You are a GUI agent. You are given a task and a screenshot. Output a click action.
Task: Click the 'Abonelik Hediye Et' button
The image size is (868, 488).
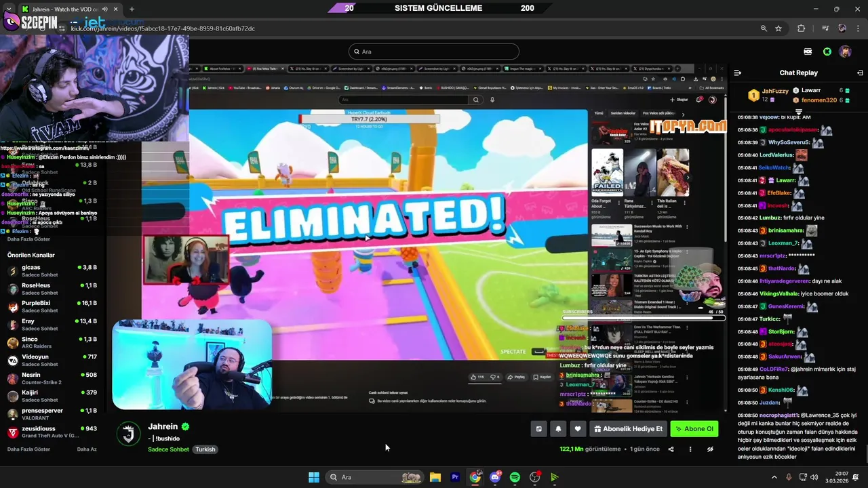(628, 428)
